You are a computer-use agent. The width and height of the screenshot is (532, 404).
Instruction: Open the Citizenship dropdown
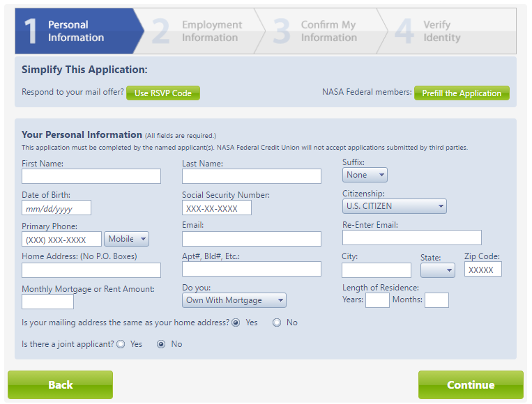tap(394, 206)
